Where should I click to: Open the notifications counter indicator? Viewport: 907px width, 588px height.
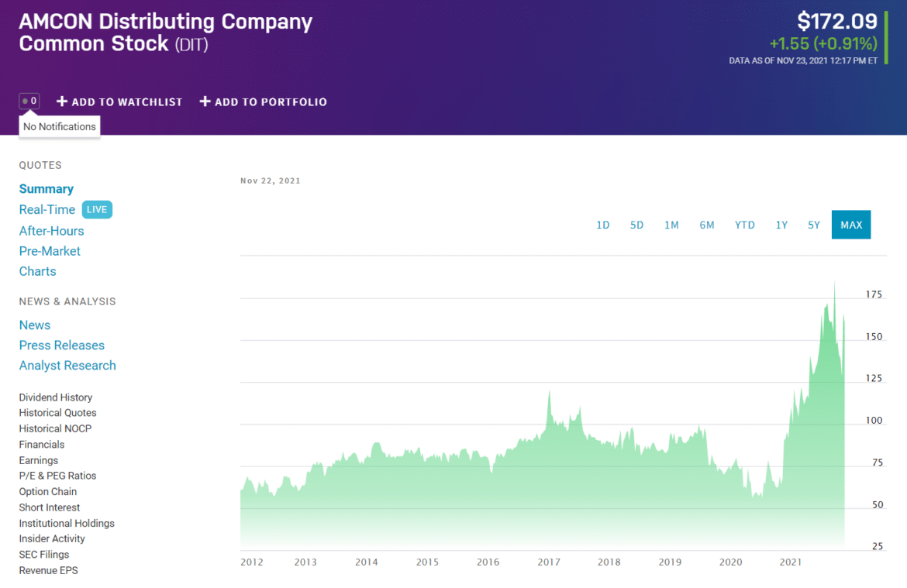click(29, 100)
